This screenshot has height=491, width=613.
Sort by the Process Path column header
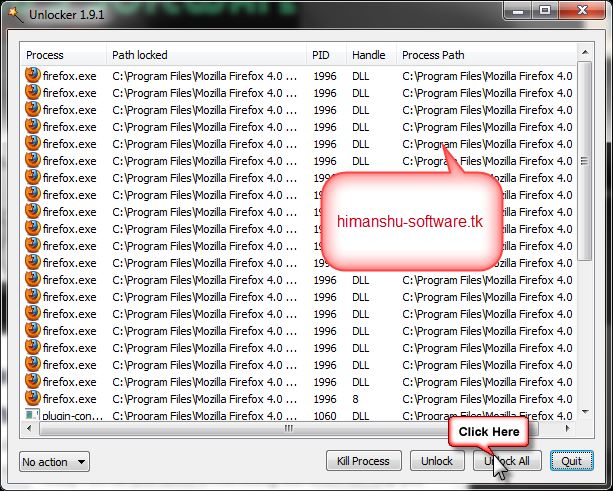(486, 55)
